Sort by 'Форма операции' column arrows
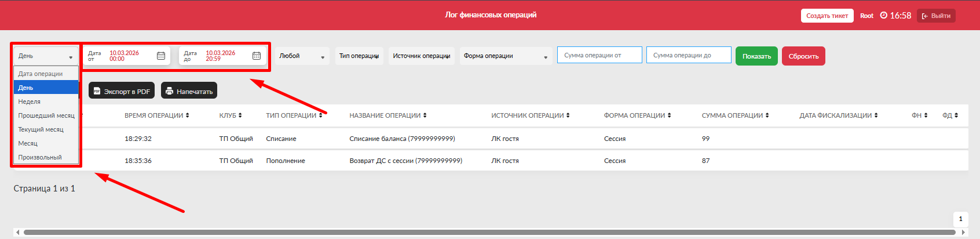This screenshot has width=980, height=239. 670,115
